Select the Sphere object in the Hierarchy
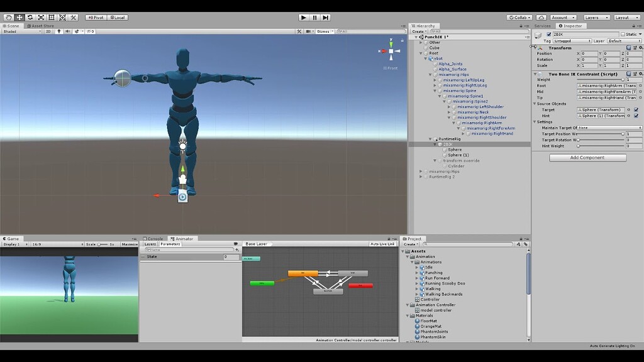 456,150
